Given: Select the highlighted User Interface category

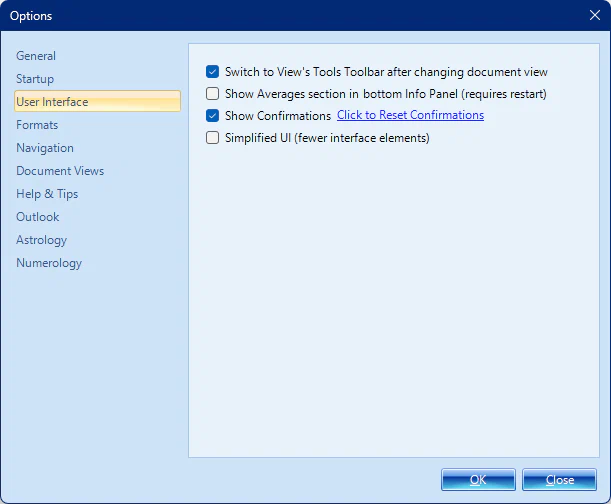Looking at the screenshot, I should point(52,102).
